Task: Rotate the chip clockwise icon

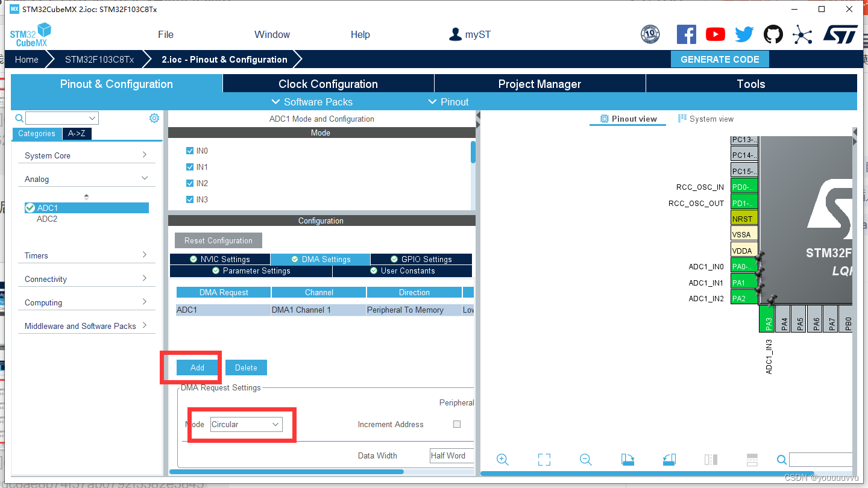Action: pyautogui.click(x=627, y=460)
